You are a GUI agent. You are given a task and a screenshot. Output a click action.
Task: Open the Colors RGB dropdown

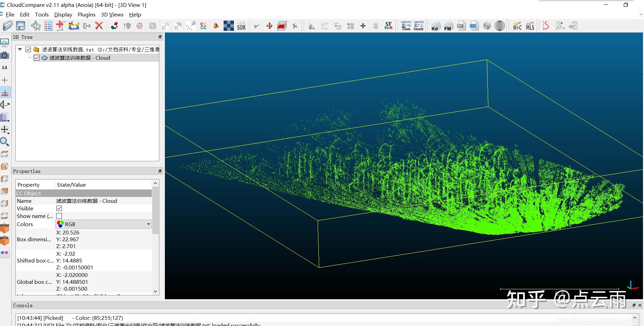click(x=103, y=224)
